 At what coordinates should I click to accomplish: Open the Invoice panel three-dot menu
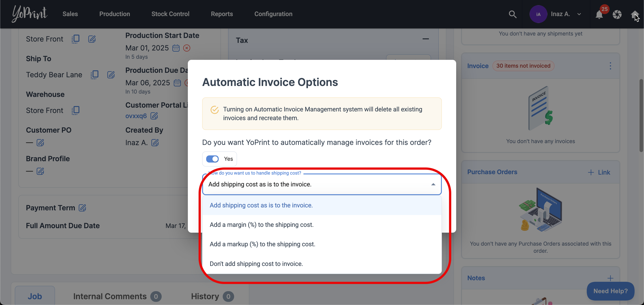[610, 66]
